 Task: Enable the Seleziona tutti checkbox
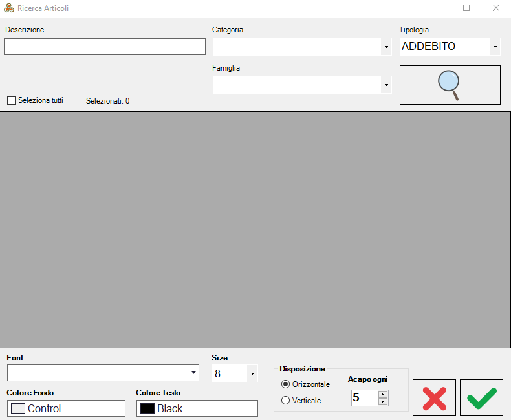[x=11, y=100]
